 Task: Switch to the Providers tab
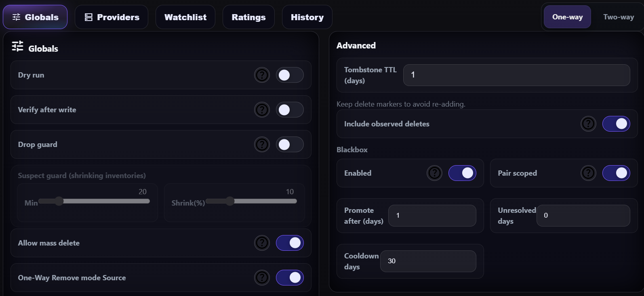112,17
